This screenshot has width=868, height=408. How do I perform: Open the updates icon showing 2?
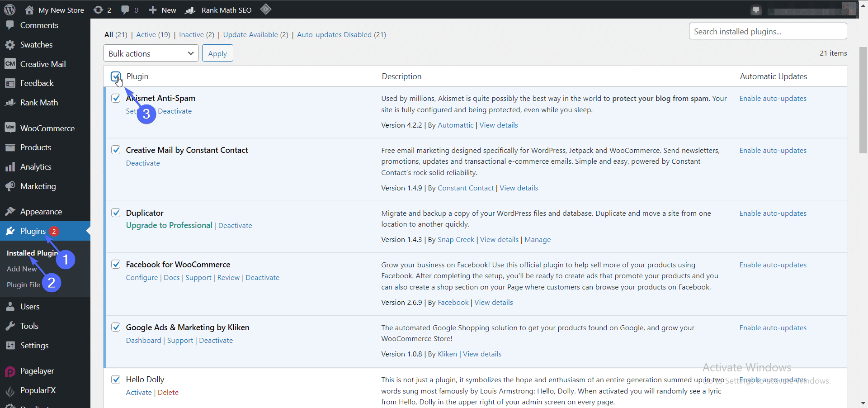98,9
